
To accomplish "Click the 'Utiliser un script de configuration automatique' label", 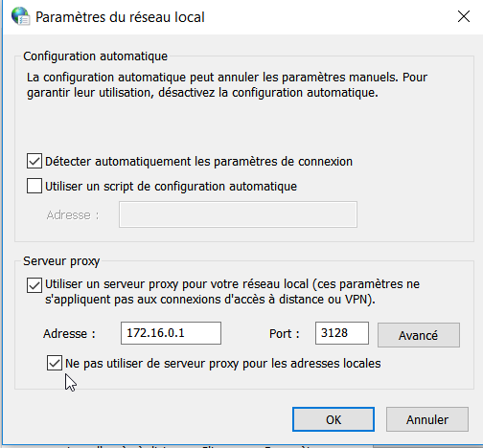I will point(171,187).
